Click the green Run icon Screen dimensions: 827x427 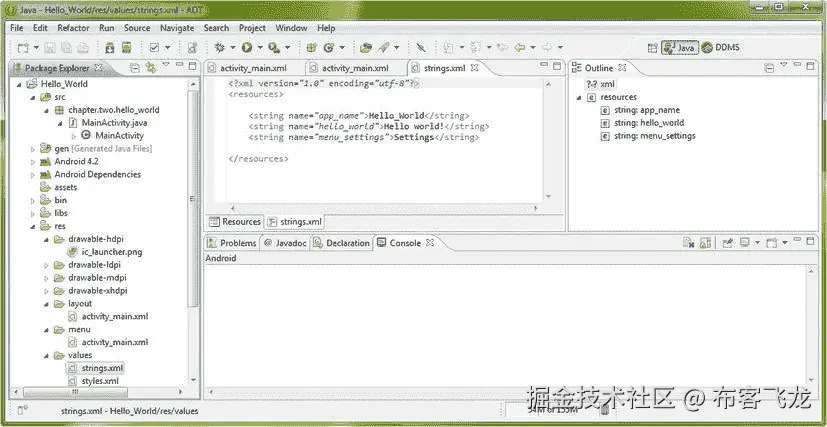pyautogui.click(x=247, y=48)
